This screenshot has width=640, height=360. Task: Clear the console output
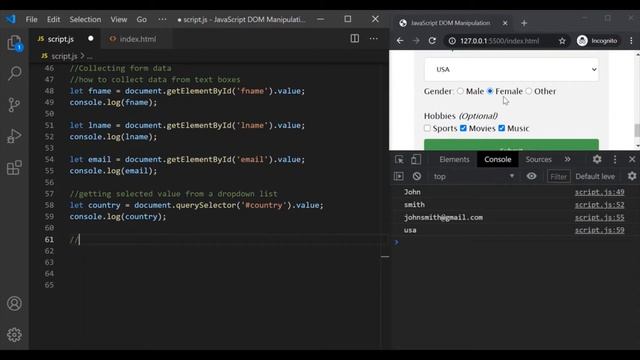[416, 176]
